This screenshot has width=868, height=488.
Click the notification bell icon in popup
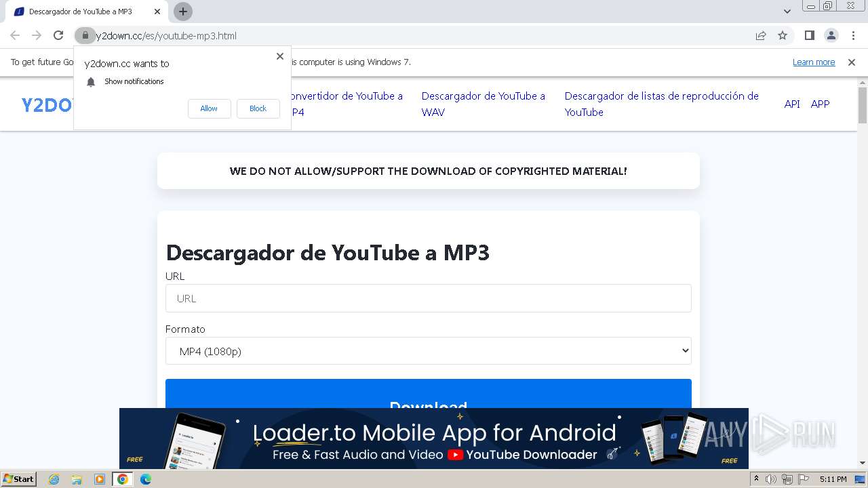pyautogui.click(x=91, y=81)
